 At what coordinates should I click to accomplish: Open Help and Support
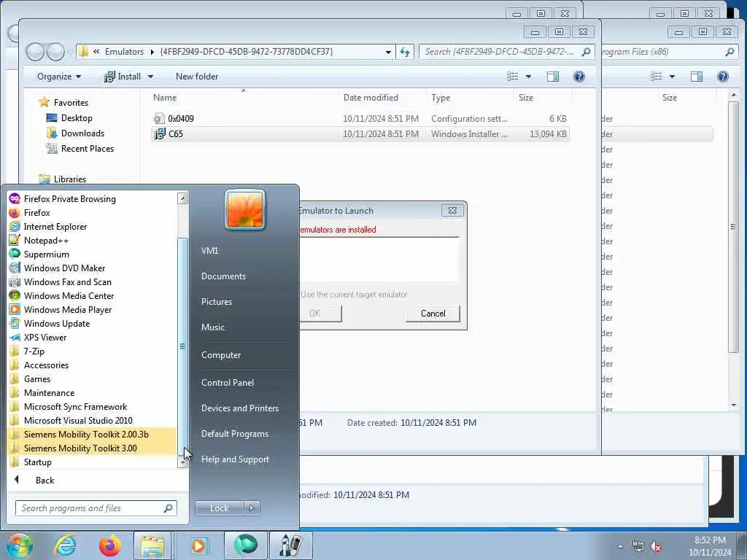235,459
